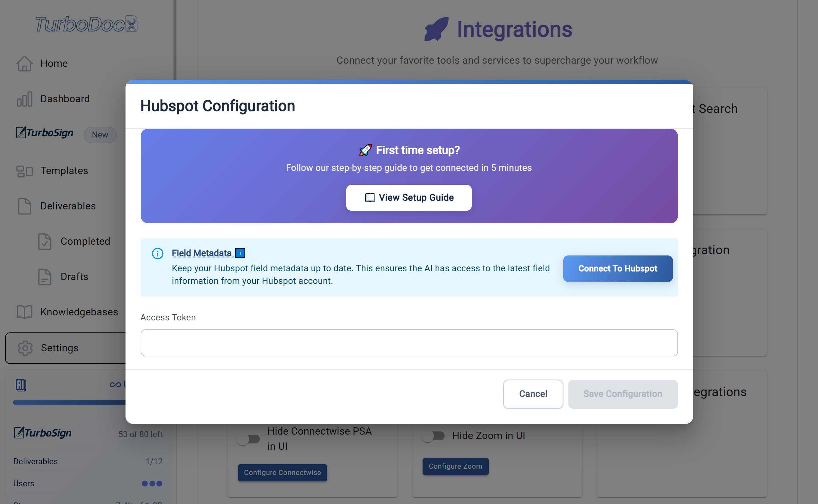
Task: Open Dashboard in the sidebar
Action: [x=65, y=99]
